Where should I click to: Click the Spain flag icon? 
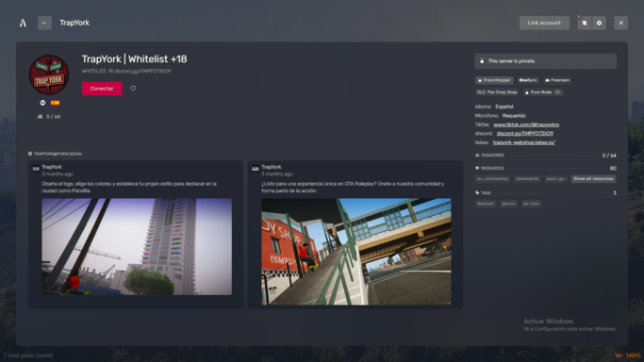tap(55, 103)
